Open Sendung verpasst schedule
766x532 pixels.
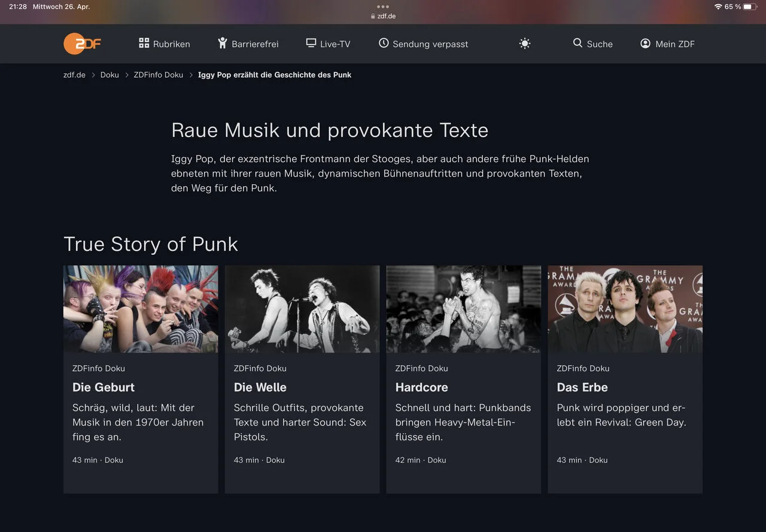pyautogui.click(x=423, y=44)
